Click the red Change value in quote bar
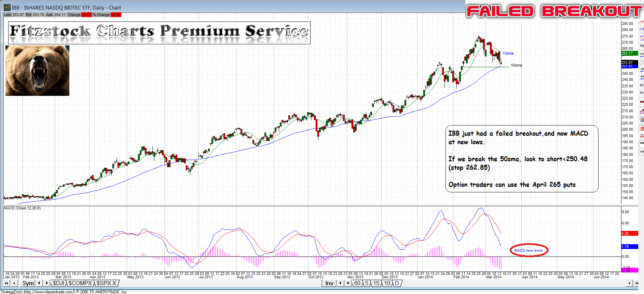Viewport: 644px width, 294px height. pyautogui.click(x=86, y=15)
